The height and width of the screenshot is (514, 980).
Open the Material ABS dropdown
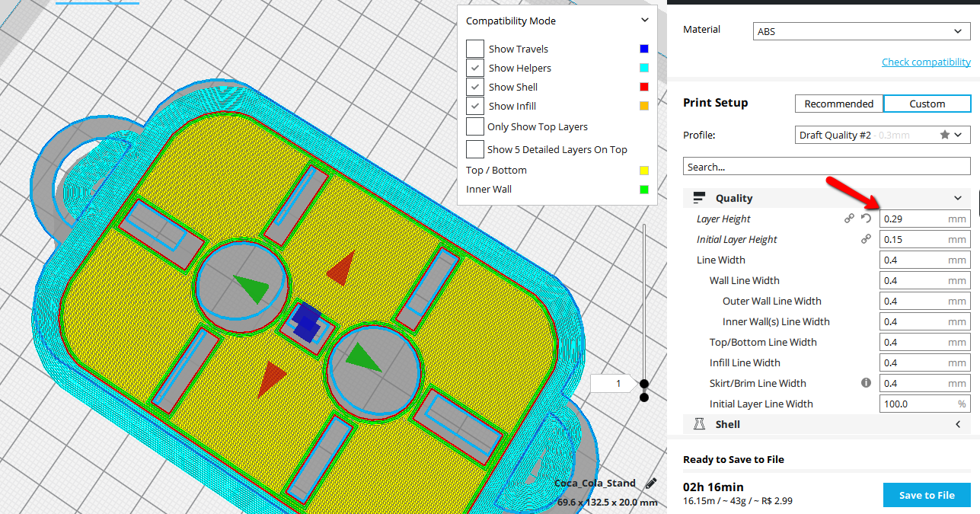coord(863,31)
